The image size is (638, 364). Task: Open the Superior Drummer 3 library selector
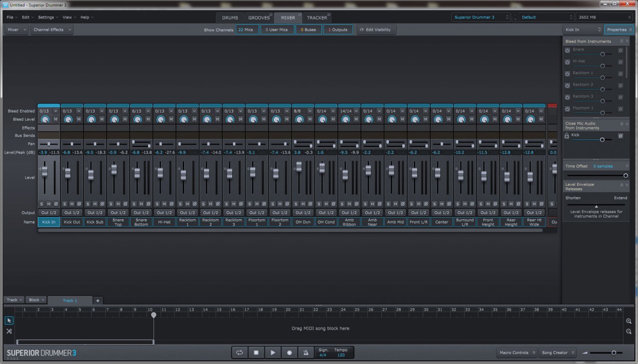point(481,17)
